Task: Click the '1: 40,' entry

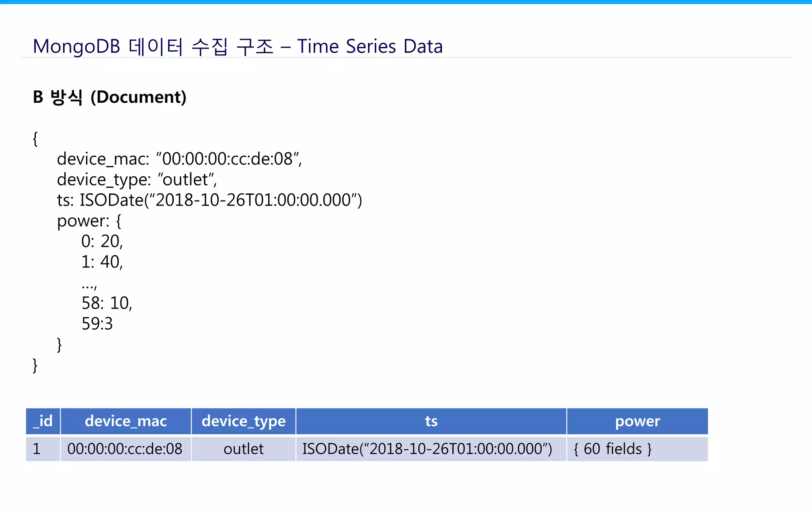Action: (x=102, y=262)
